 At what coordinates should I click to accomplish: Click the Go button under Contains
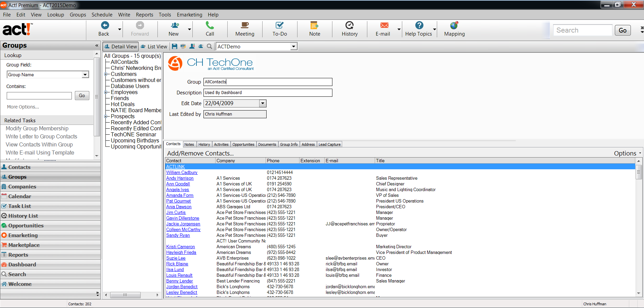coord(82,96)
